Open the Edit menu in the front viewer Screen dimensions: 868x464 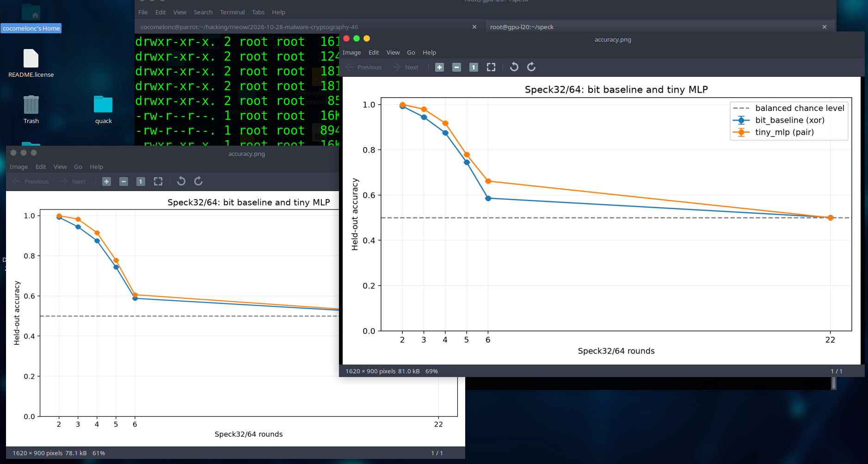(x=374, y=53)
